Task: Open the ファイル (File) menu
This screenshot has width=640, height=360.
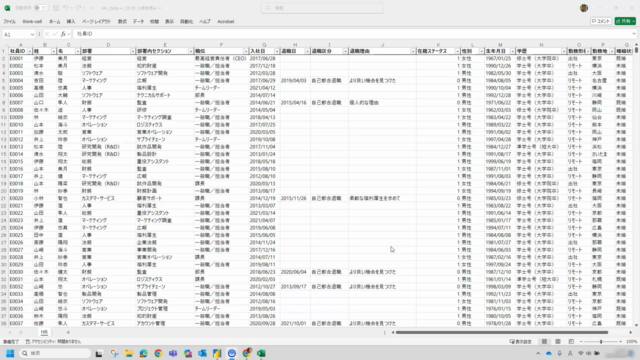Action: [x=9, y=21]
